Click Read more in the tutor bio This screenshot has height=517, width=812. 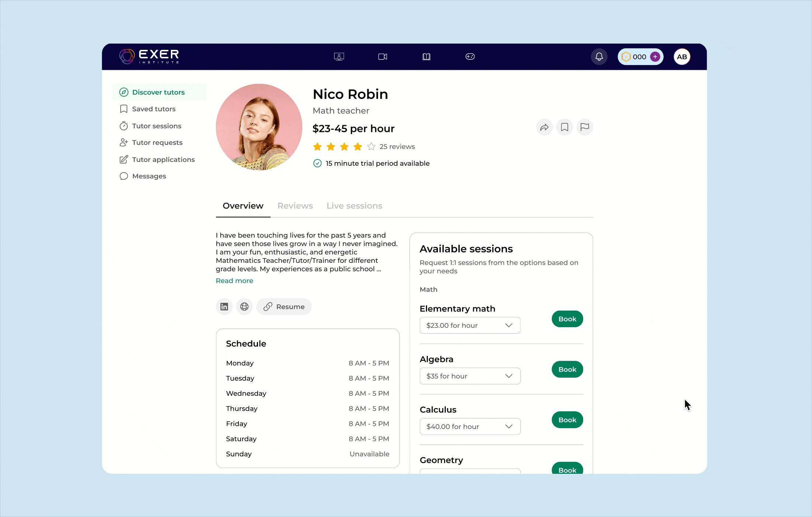point(234,281)
